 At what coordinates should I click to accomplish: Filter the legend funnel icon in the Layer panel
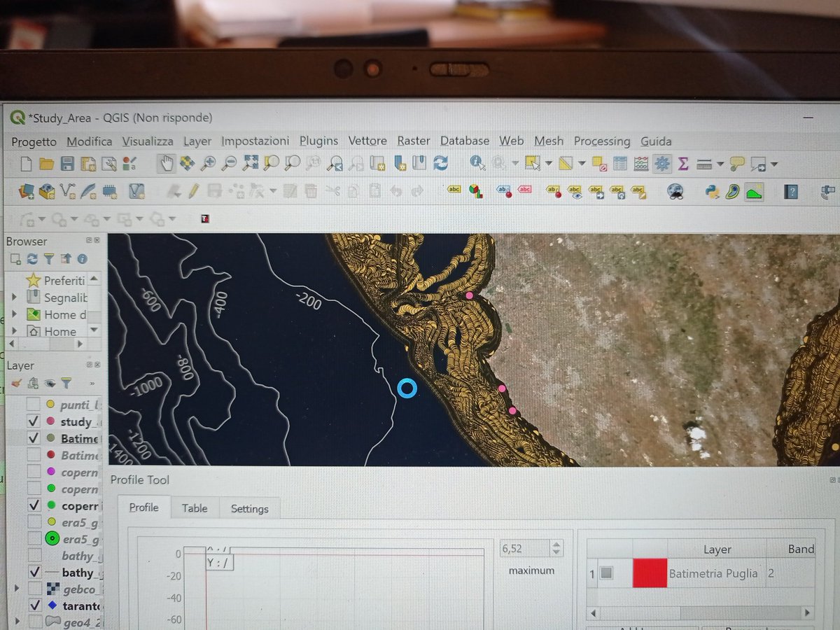(66, 383)
